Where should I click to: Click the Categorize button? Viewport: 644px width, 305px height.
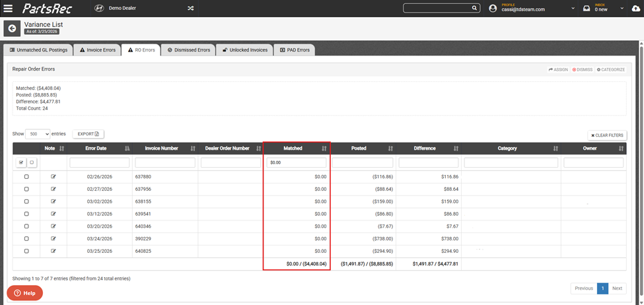point(611,70)
